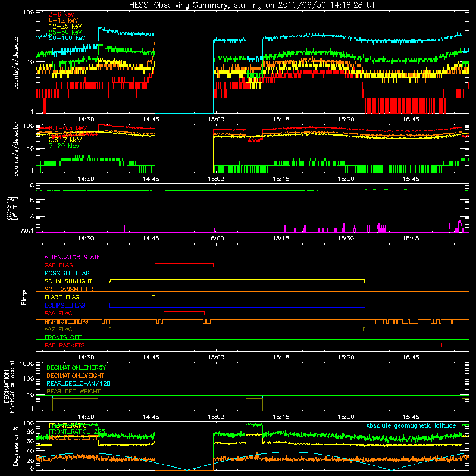Select the ATTENUATOR_STATE flag label
This screenshot has width=476, height=476.
point(72,257)
